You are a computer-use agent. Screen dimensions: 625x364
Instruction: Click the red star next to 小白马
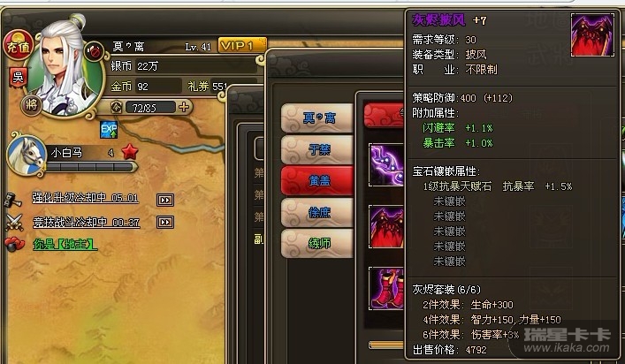(x=130, y=152)
